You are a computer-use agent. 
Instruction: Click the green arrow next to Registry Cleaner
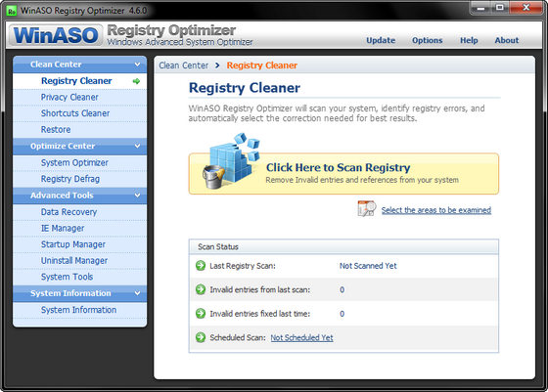coord(136,81)
